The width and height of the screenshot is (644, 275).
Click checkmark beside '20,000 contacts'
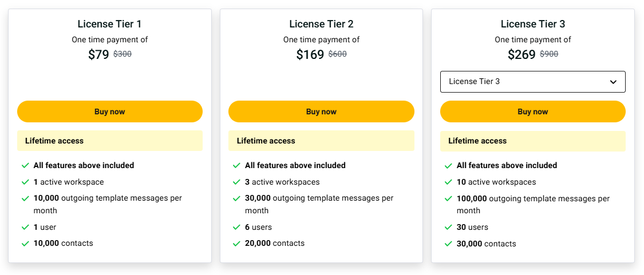pos(236,244)
